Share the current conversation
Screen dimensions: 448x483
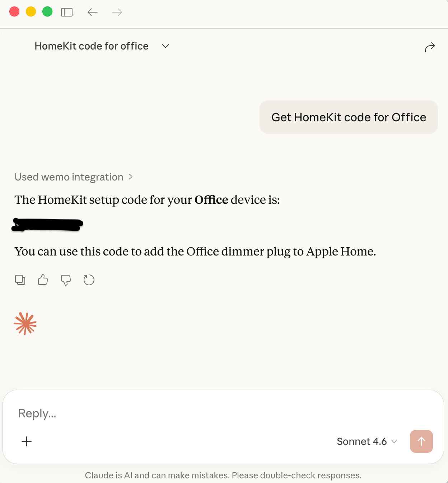point(430,47)
